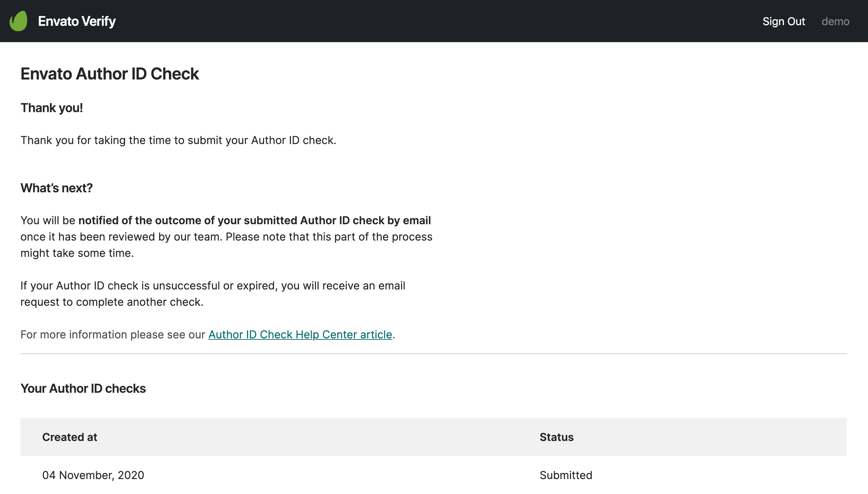
Task: Select the Envato logo in navigation bar
Action: click(x=19, y=21)
